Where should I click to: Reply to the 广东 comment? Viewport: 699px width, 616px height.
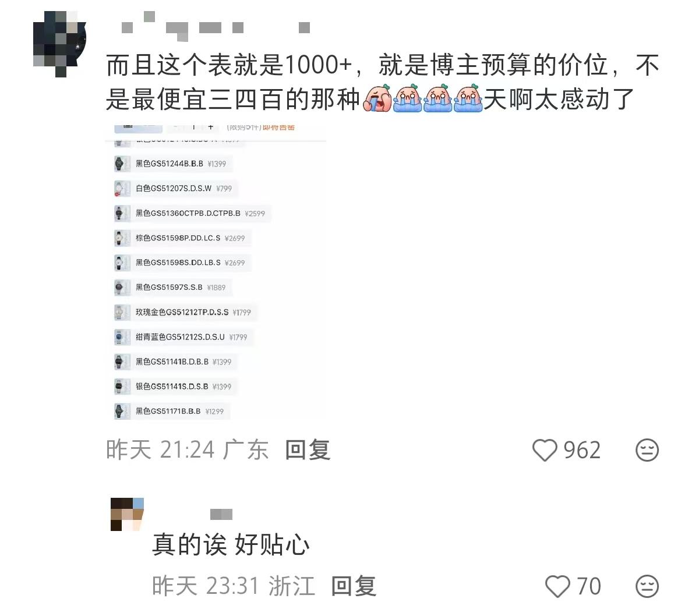(308, 450)
